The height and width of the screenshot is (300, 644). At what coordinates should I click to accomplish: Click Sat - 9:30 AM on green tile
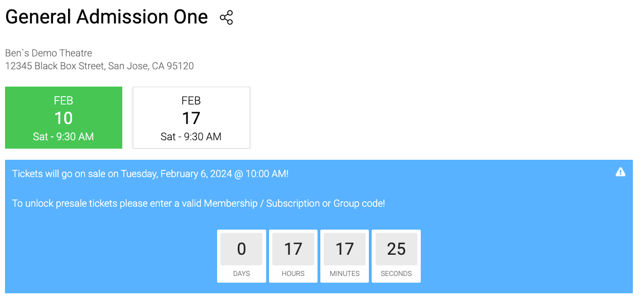pyautogui.click(x=63, y=137)
